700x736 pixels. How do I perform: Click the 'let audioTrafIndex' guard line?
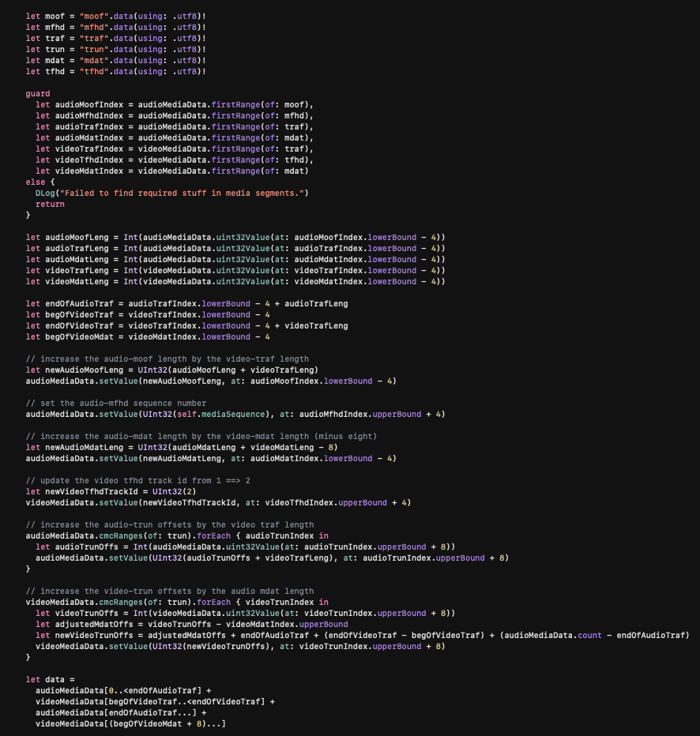(x=175, y=126)
